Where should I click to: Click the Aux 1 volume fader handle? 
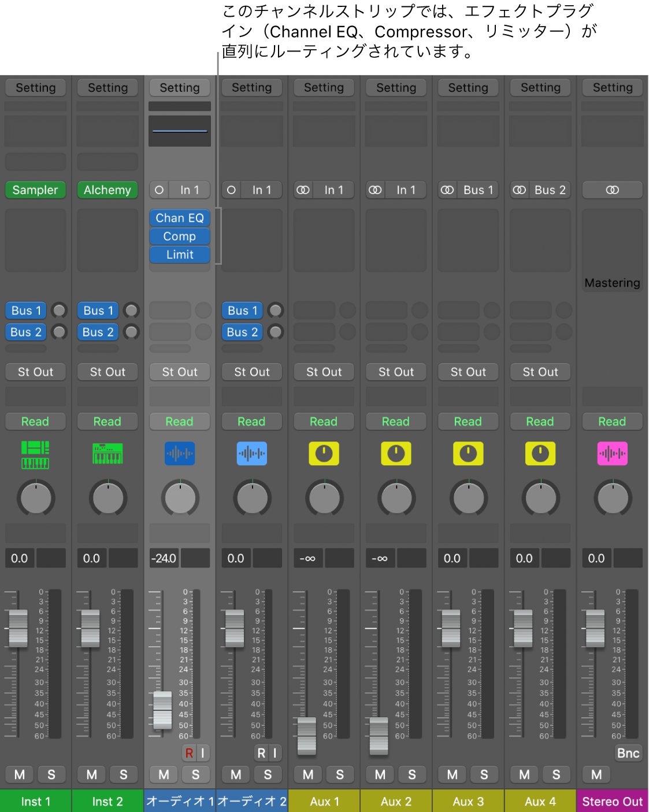[307, 736]
